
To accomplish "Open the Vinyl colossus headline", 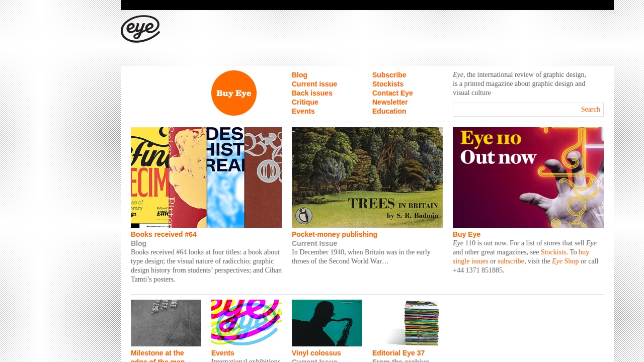I will tap(316, 353).
